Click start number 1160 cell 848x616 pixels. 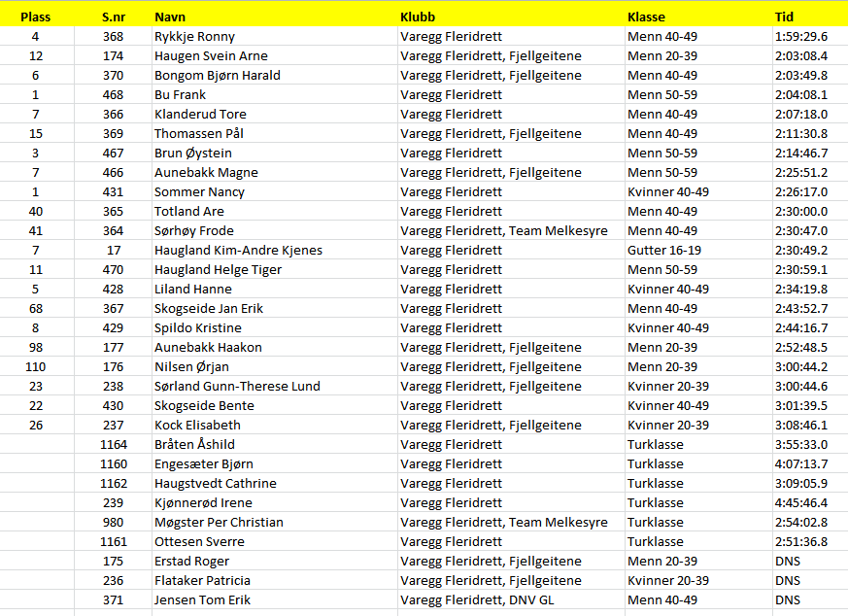[x=113, y=463]
